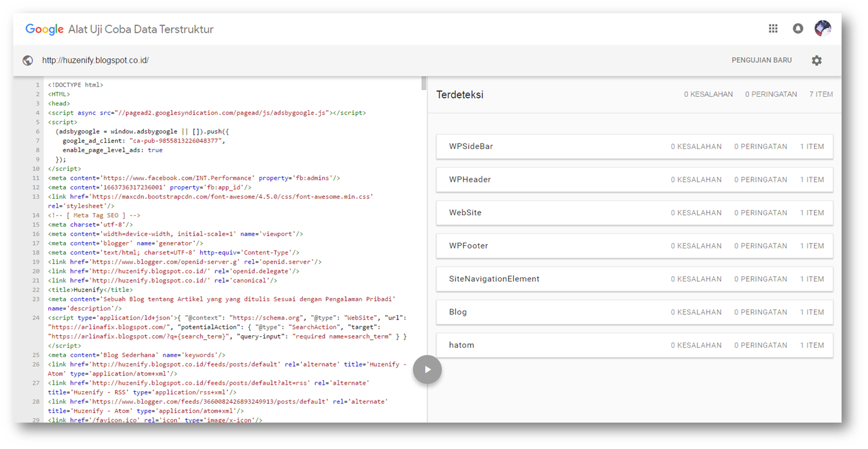Run the test with the play button
Image resolution: width=868 pixels, height=449 pixels.
pyautogui.click(x=427, y=369)
